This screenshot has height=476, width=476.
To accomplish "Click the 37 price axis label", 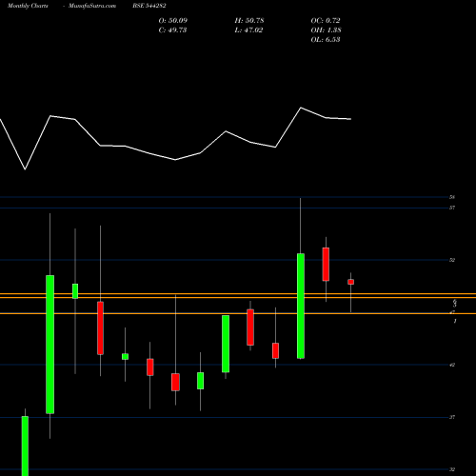I will pos(452,417).
